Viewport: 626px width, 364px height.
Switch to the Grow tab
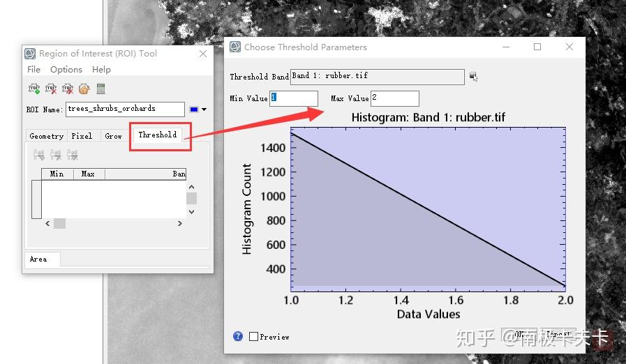coord(113,136)
